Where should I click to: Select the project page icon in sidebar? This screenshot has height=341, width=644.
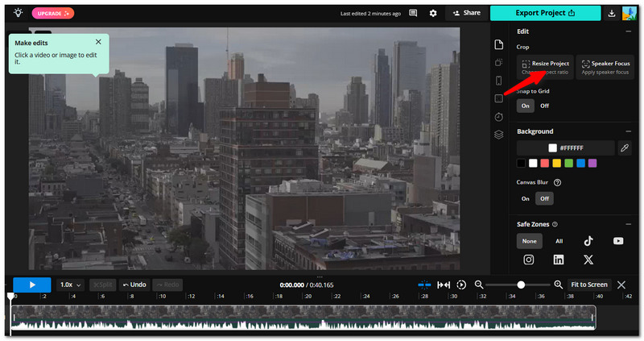(498, 44)
